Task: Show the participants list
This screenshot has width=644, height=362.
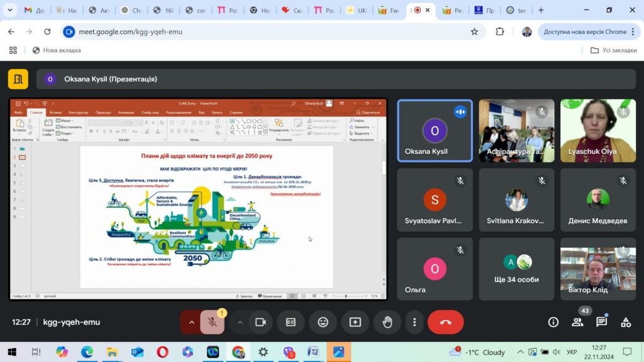Action: click(577, 322)
